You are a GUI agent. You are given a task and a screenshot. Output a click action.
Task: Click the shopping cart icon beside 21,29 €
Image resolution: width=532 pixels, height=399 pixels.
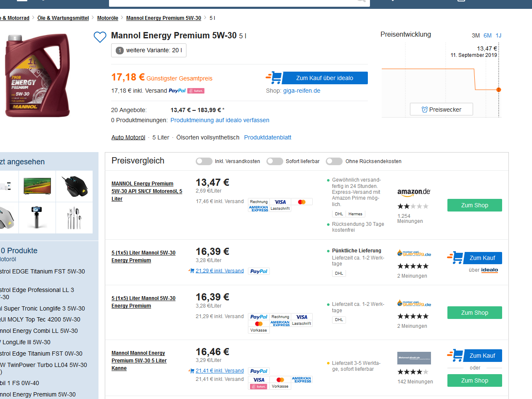tap(192, 271)
